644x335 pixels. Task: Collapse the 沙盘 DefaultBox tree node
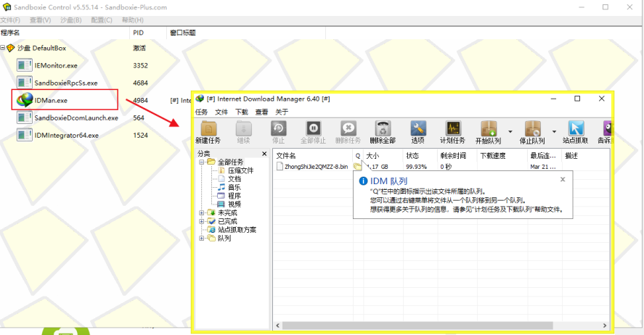click(4, 48)
